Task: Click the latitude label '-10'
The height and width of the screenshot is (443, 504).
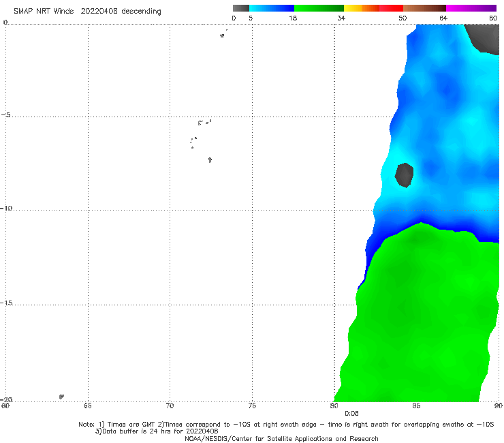Action: pyautogui.click(x=6, y=208)
